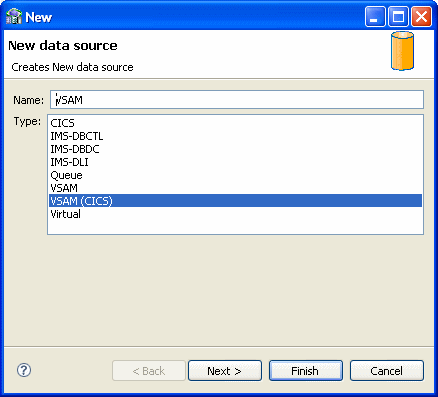Image resolution: width=438 pixels, height=397 pixels.
Task: Close the dialog with the red X
Action: coord(421,16)
